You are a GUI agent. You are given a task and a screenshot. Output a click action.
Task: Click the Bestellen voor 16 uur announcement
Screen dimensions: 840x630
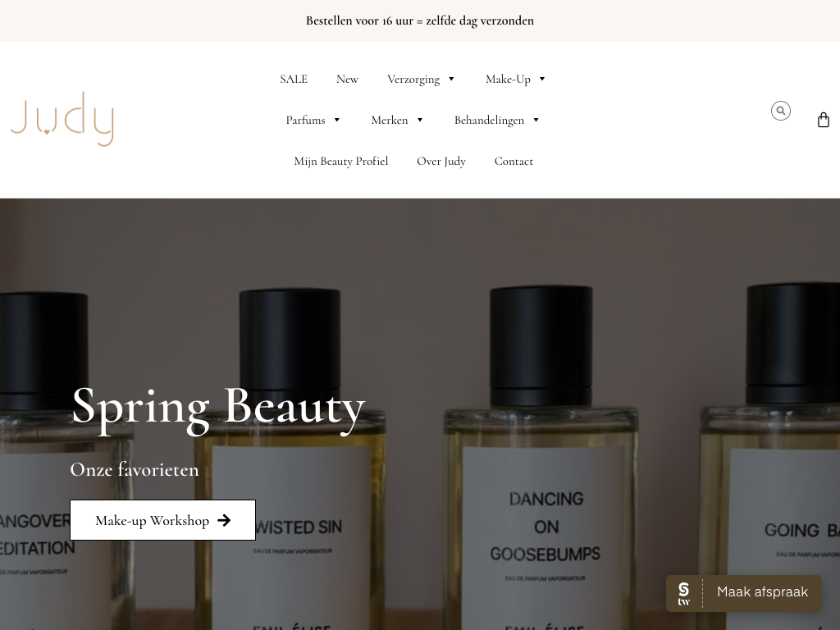[x=420, y=21]
